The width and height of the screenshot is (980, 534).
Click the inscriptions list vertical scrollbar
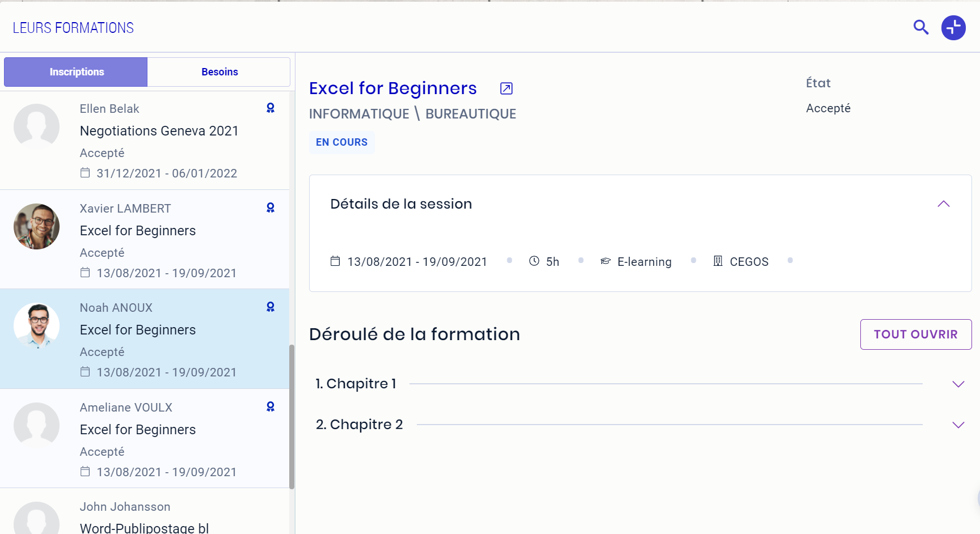pyautogui.click(x=292, y=417)
